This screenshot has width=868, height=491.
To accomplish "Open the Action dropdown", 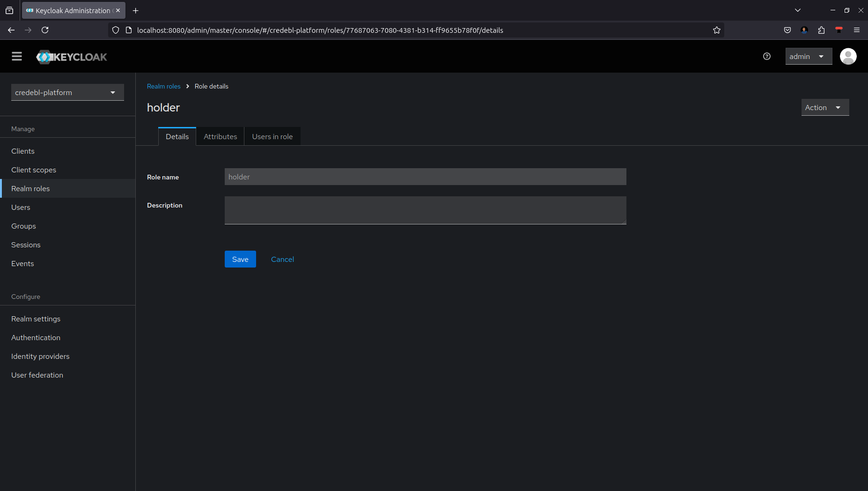I will coord(824,108).
